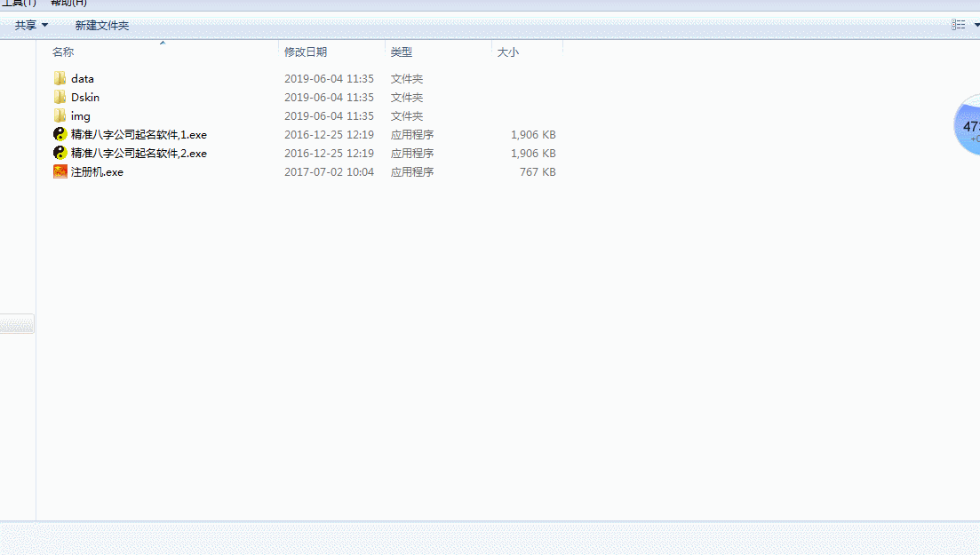
Task: Launch 精准八字公司起名软件,2.exe
Action: [x=133, y=153]
